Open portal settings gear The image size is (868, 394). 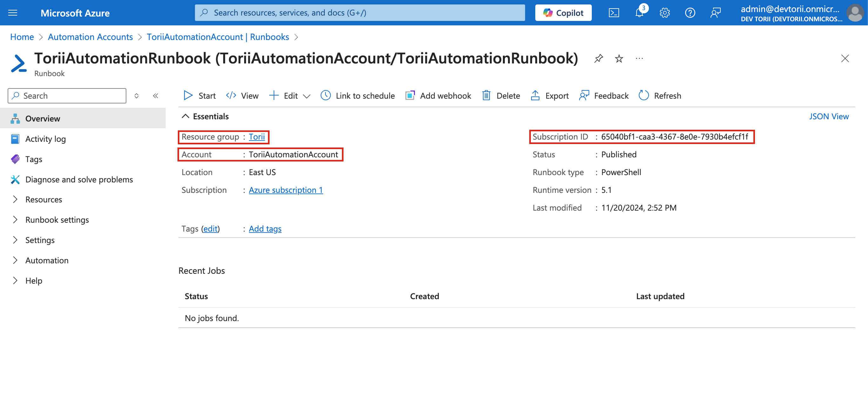[664, 13]
